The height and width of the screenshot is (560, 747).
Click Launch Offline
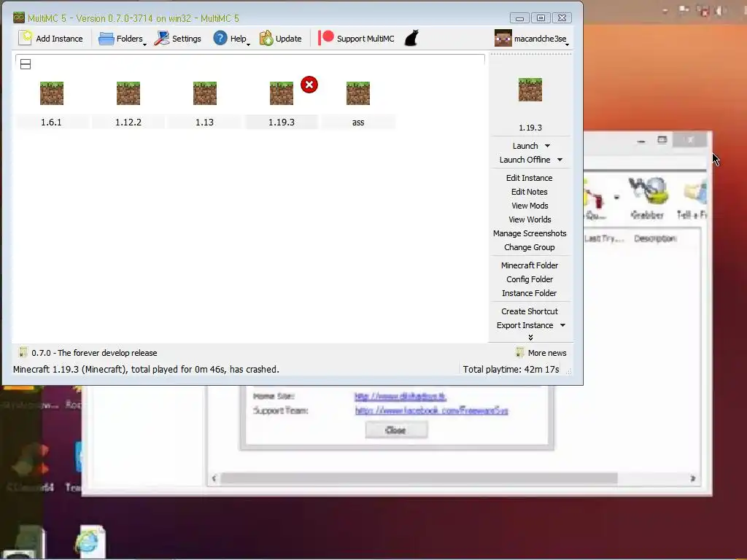[x=525, y=160]
